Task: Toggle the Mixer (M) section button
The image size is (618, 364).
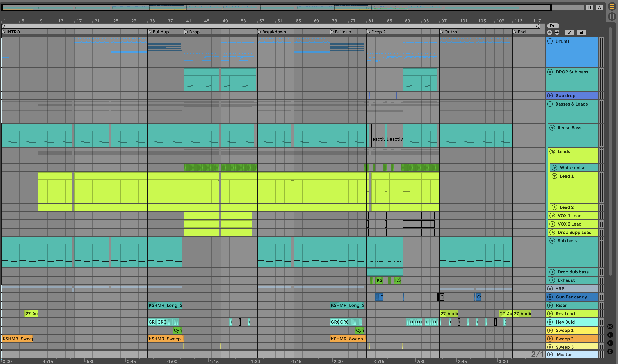Action: [x=610, y=343]
